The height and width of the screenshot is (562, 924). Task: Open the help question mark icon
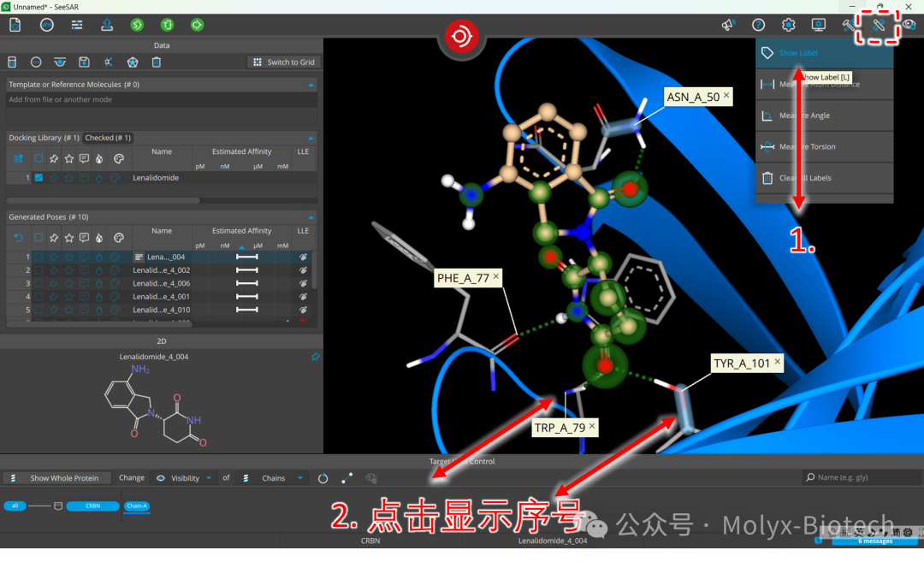[758, 25]
